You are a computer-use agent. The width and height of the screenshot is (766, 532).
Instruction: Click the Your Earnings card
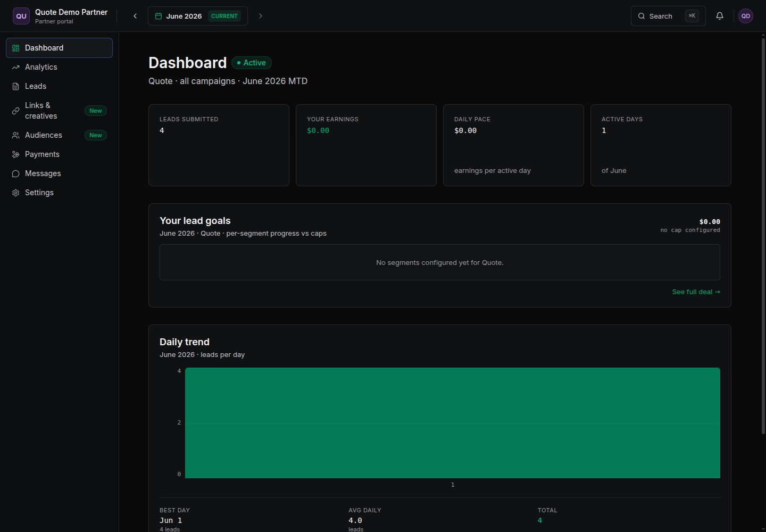tap(366, 145)
